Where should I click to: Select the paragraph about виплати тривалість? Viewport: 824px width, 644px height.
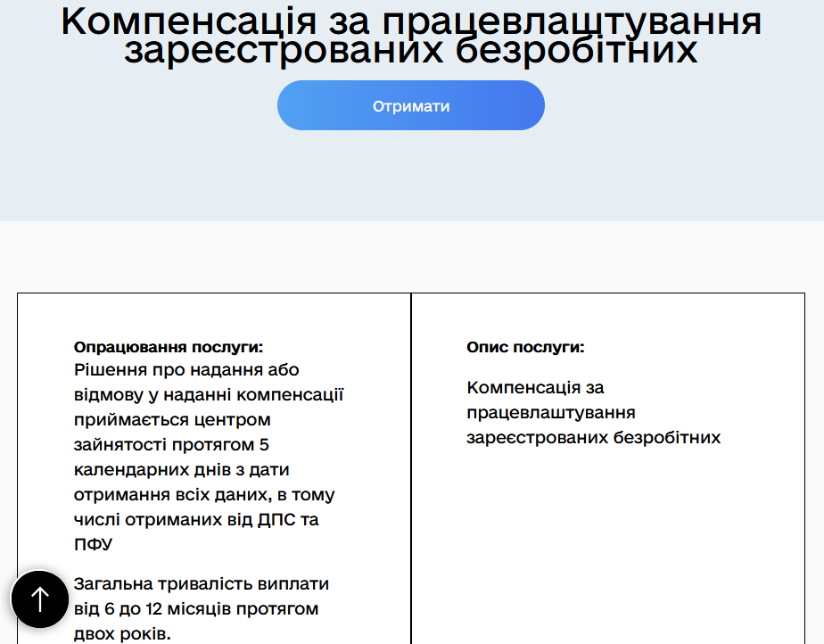[x=202, y=609]
